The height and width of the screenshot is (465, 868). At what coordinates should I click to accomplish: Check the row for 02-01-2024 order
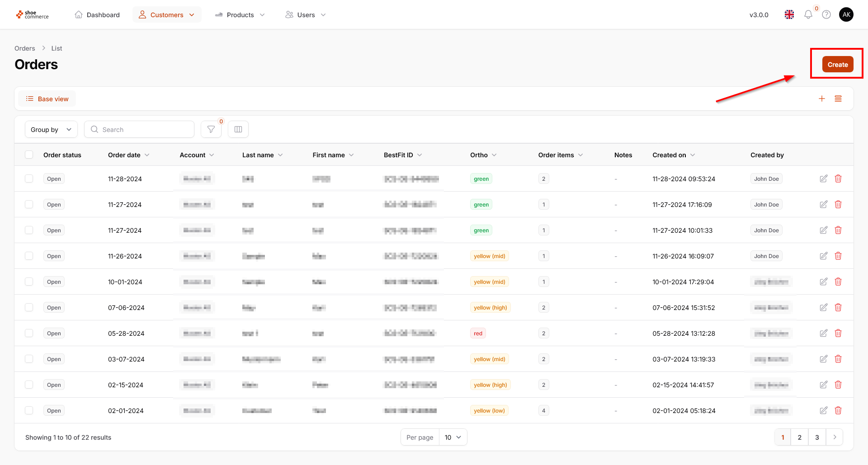[x=29, y=411]
